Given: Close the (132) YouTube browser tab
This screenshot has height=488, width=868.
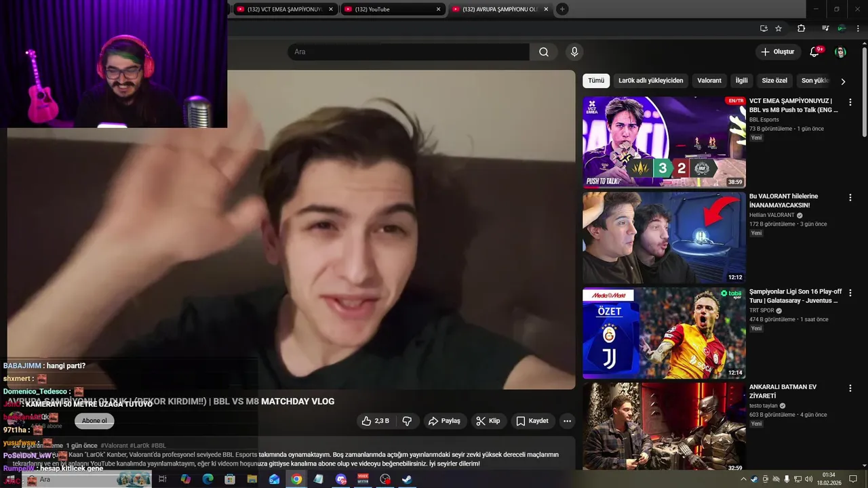Looking at the screenshot, I should [x=438, y=9].
